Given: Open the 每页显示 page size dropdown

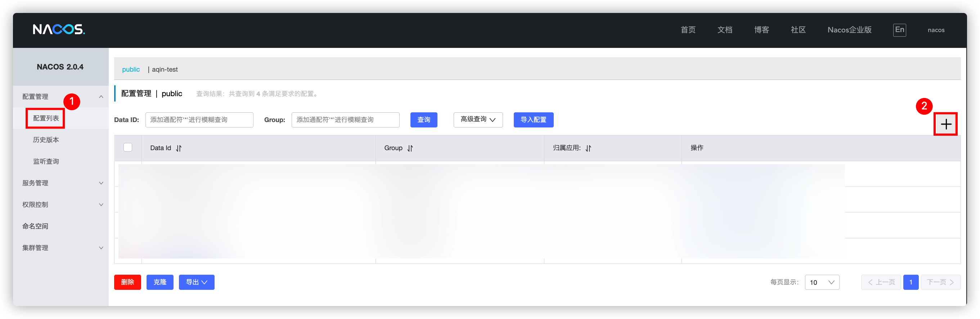Looking at the screenshot, I should pyautogui.click(x=822, y=282).
